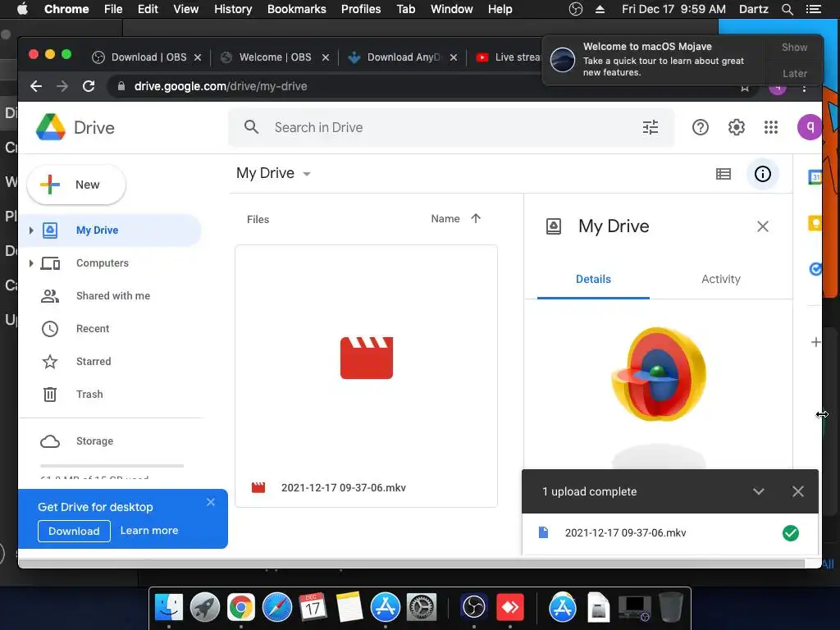Click uploaded 2021-12-17 09-37-06.mkv entry
Image resolution: width=840 pixels, height=630 pixels.
tap(670, 533)
